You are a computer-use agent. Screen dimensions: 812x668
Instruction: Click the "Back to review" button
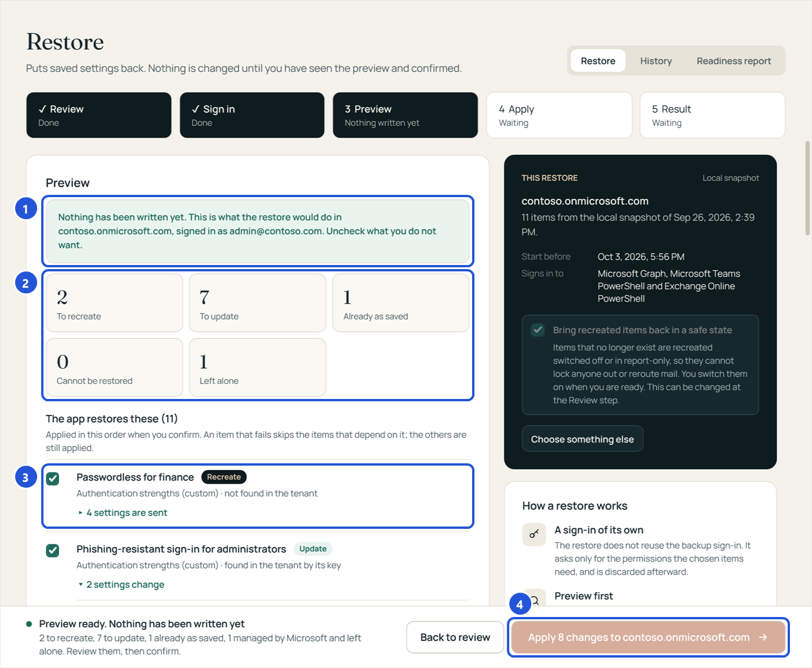click(x=455, y=637)
